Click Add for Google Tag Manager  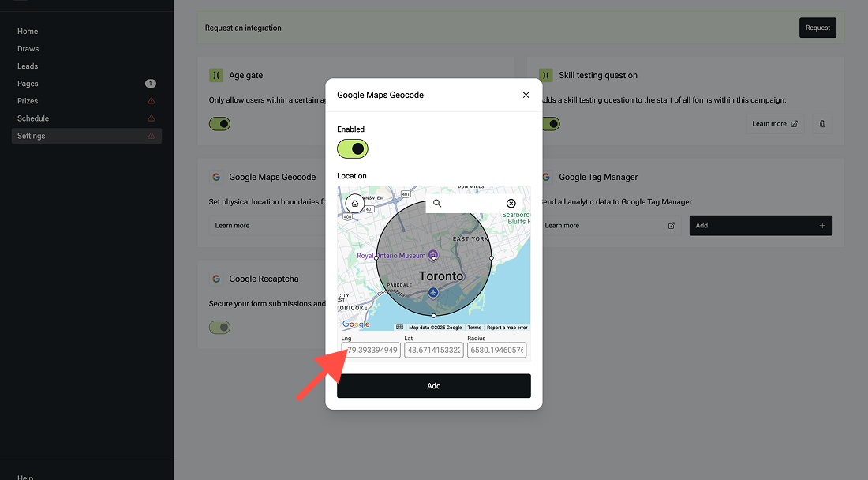[761, 225]
